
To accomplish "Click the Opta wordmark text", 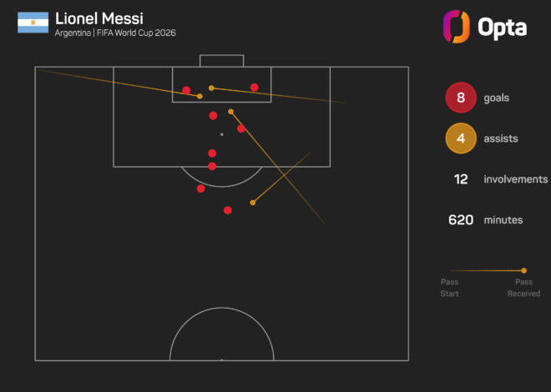I will pos(502,28).
